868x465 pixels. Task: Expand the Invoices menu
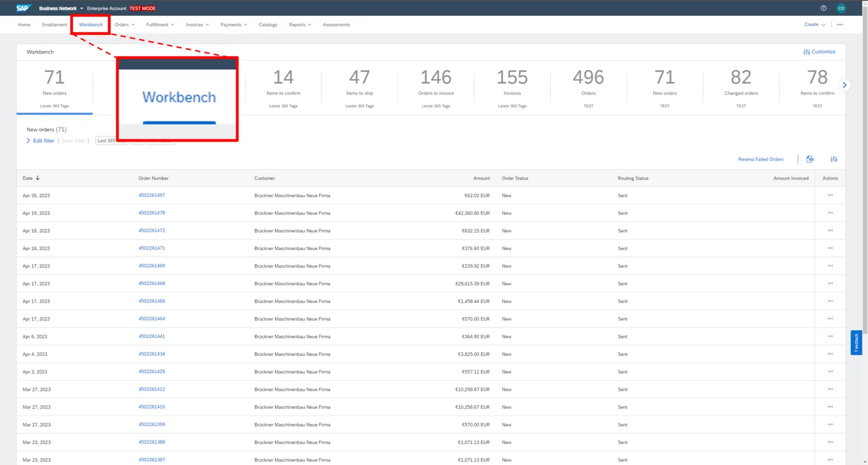(197, 25)
